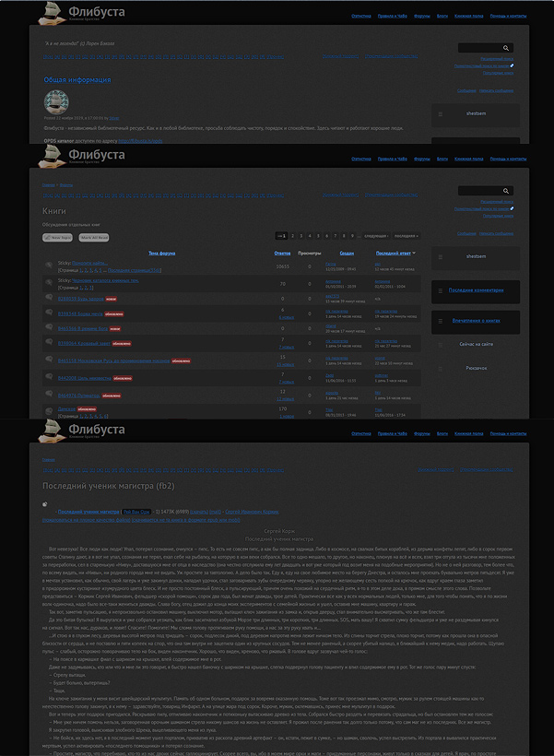Click the small icon below the Последний ученик магистра (fb2) title
This screenshot has height=756, width=554.
click(x=45, y=504)
